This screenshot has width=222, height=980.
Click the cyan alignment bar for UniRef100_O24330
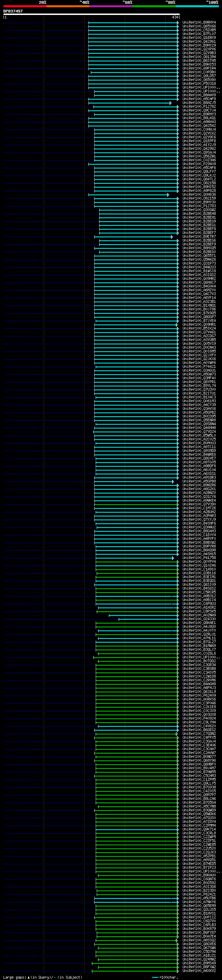148,619
